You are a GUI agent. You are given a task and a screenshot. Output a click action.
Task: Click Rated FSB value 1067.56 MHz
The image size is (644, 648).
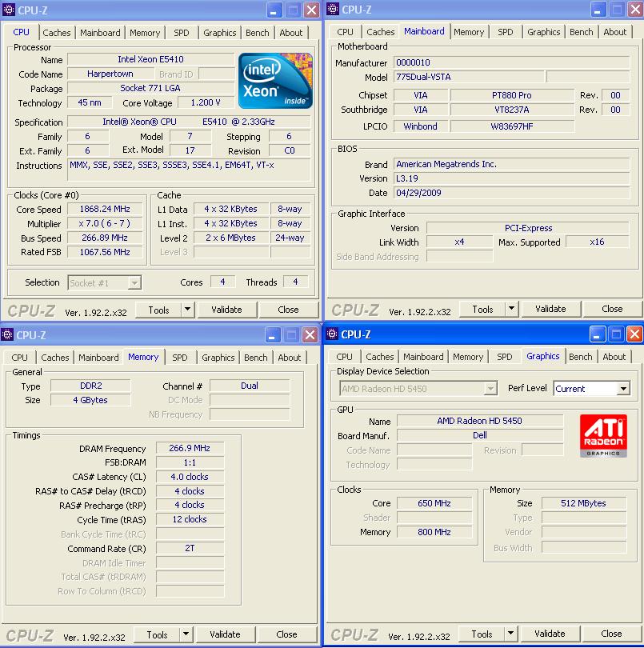tap(105, 252)
